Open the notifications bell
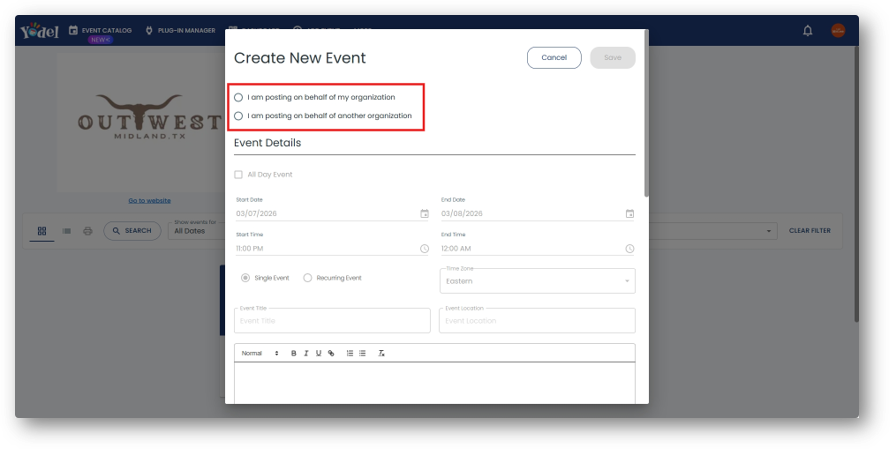The height and width of the screenshot is (449, 890). coord(807,31)
